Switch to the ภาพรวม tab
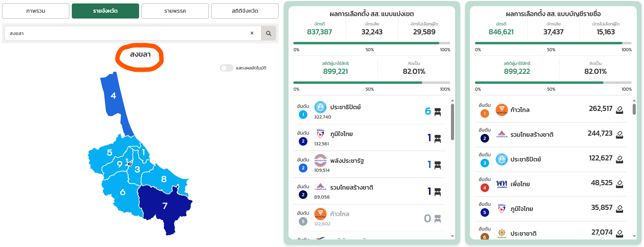The height and width of the screenshot is (247, 644). pos(36,11)
